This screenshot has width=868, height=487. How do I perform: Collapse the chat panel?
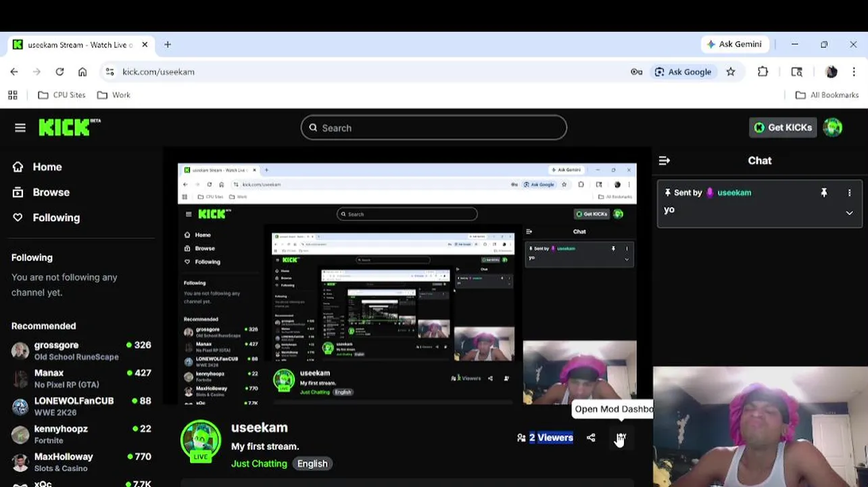(x=665, y=161)
